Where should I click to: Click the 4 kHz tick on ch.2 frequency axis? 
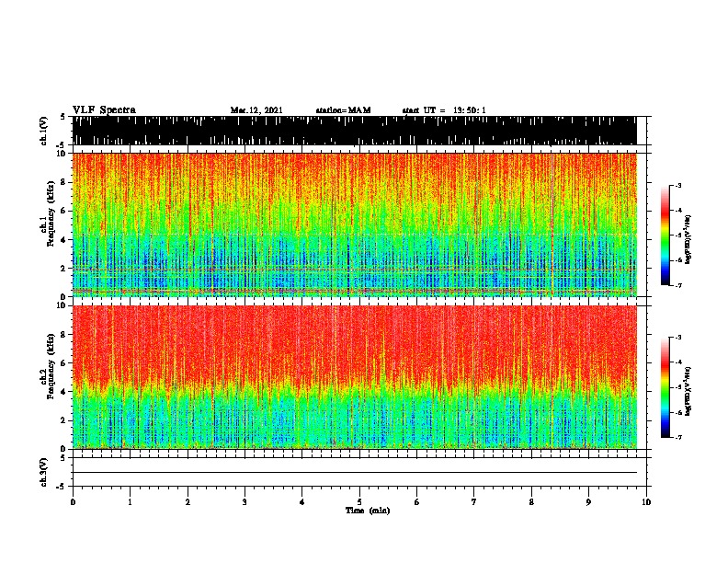click(x=63, y=392)
